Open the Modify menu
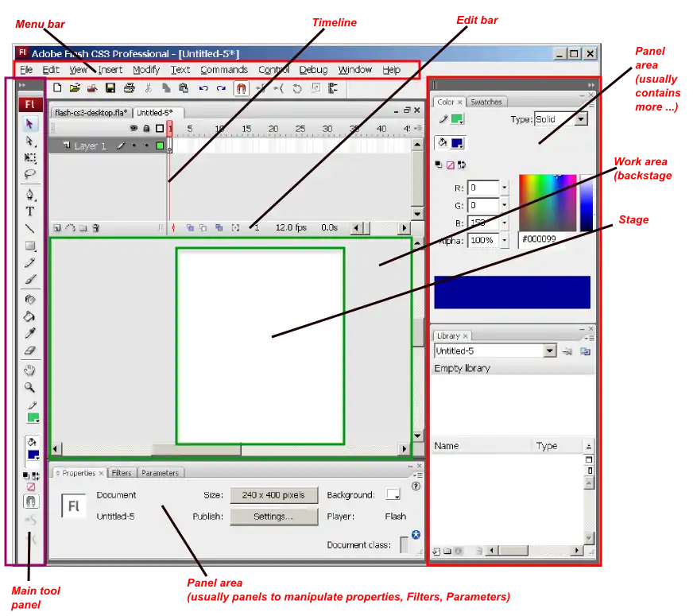The width and height of the screenshot is (693, 616). pos(146,70)
